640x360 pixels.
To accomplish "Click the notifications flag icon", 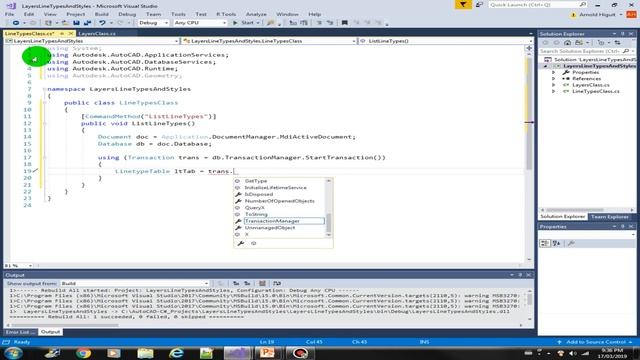I will tap(463, 5).
